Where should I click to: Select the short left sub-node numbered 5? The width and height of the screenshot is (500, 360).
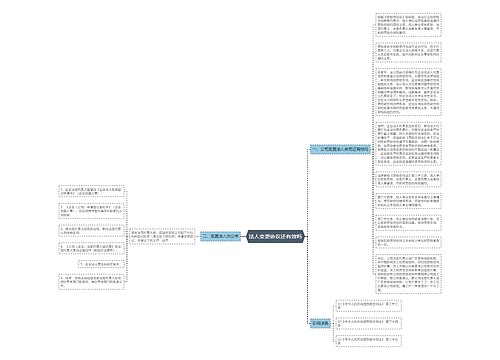(x=101, y=264)
